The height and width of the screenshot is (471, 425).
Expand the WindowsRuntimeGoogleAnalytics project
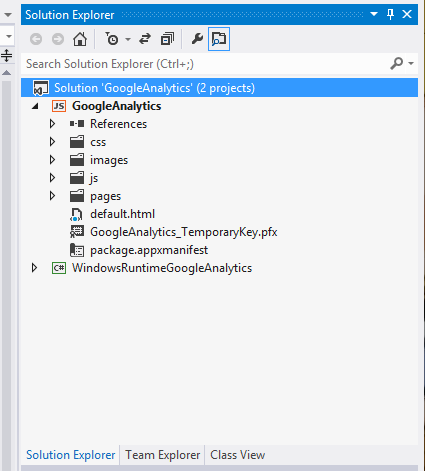point(34,268)
